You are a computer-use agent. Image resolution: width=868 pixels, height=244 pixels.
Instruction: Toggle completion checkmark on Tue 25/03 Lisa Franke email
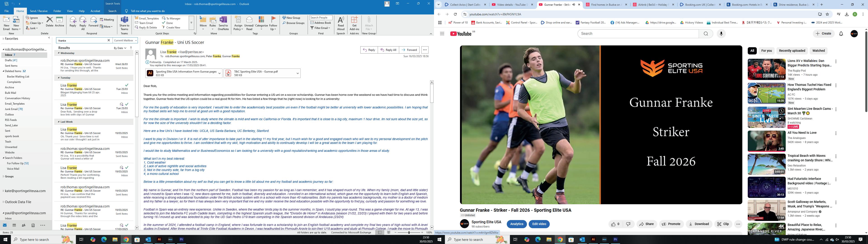[127, 85]
